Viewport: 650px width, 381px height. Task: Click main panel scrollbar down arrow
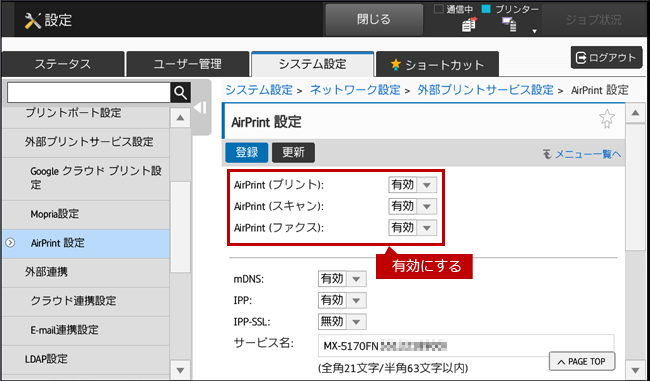(x=635, y=370)
